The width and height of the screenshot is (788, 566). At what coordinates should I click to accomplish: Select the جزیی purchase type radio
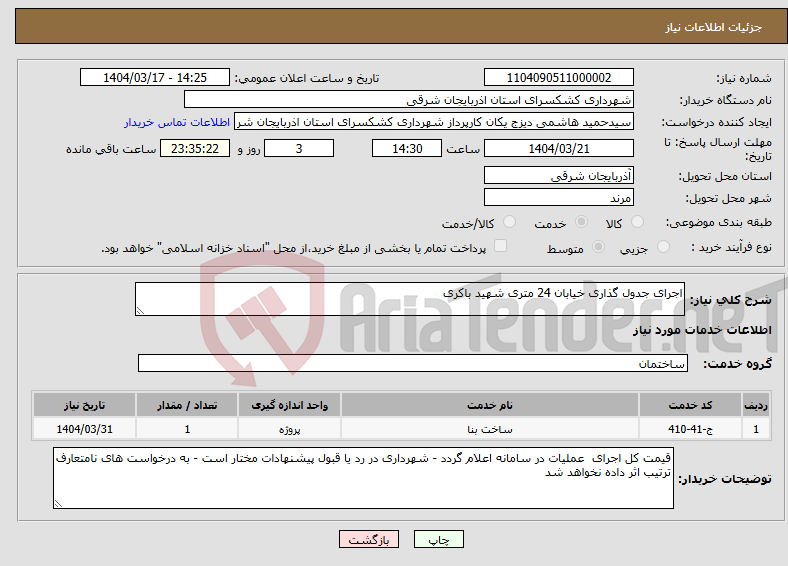[x=663, y=246]
